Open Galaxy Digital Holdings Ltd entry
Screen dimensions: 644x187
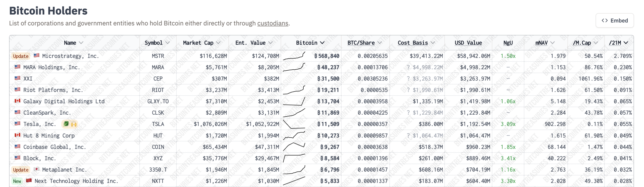tap(64, 101)
